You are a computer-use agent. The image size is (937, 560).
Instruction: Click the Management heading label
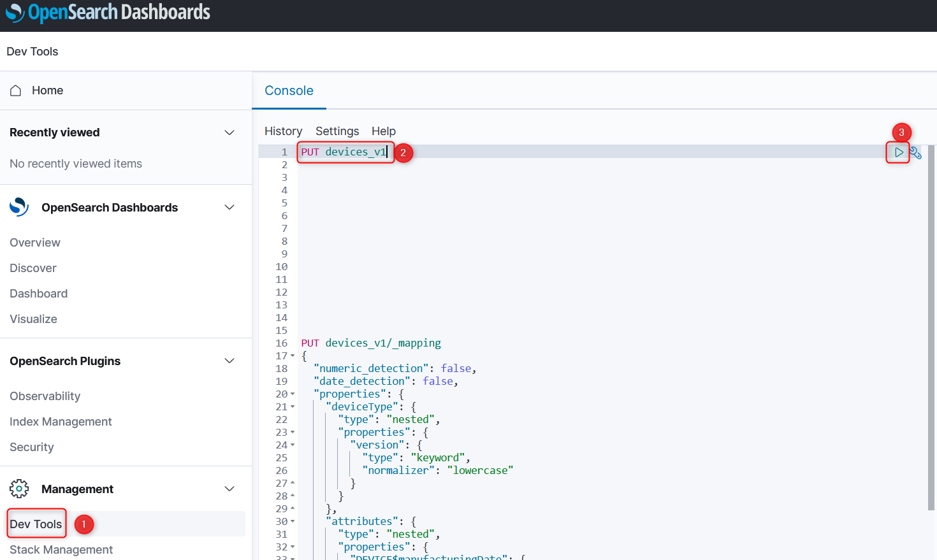coord(77,489)
